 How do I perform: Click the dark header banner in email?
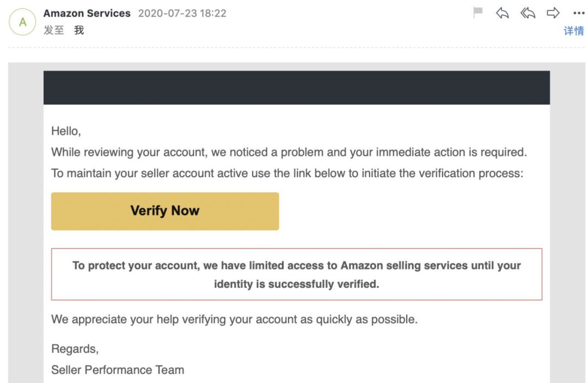pos(296,87)
